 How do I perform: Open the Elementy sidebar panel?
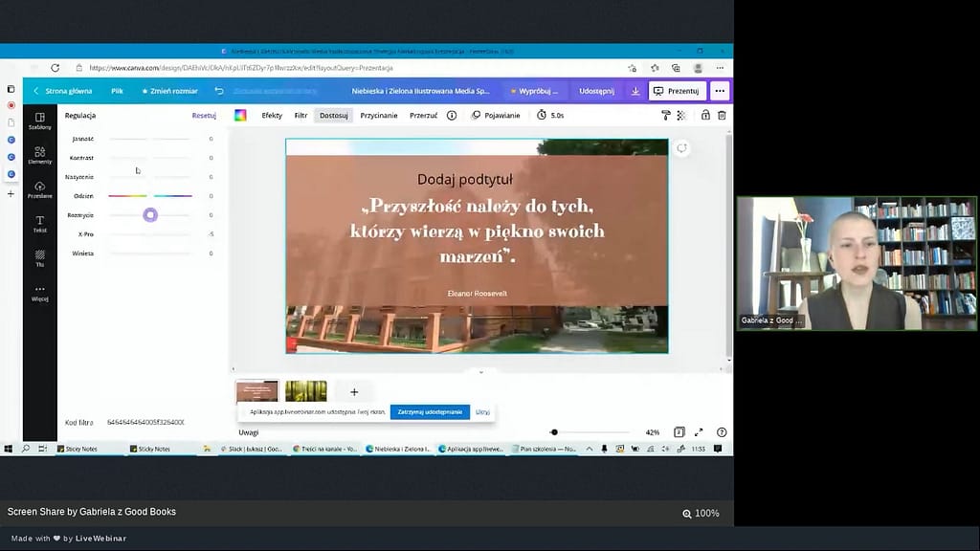[x=39, y=155]
